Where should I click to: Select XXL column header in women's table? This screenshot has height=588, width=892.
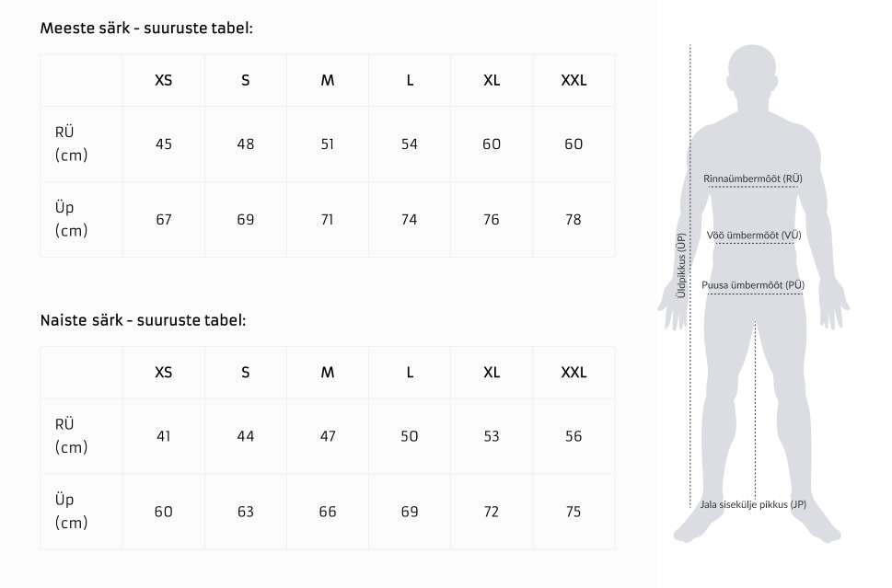[x=573, y=373]
